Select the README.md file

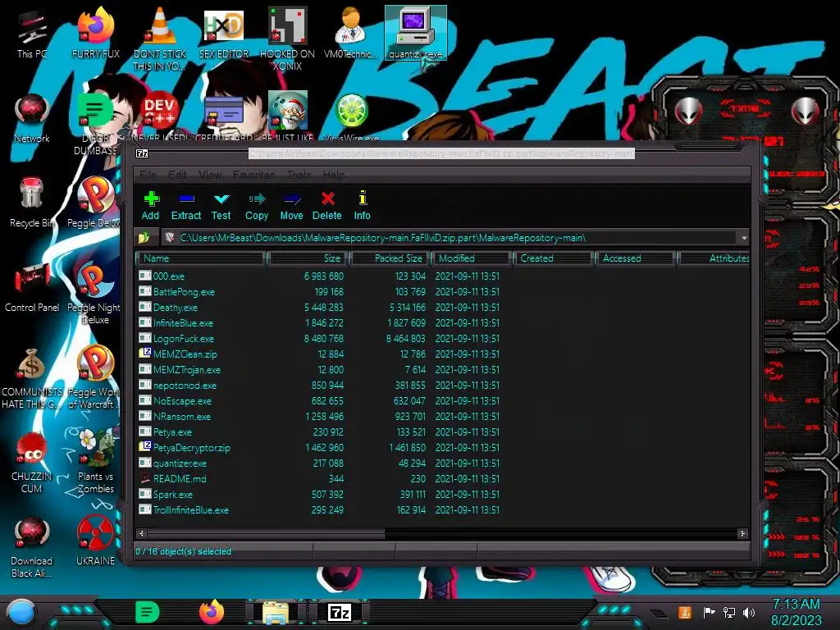coord(319,478)
